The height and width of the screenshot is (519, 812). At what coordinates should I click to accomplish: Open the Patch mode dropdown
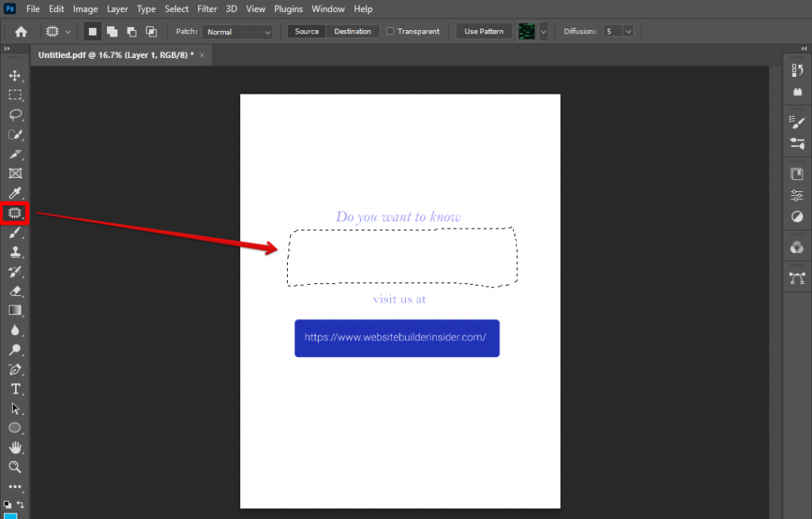(x=237, y=31)
